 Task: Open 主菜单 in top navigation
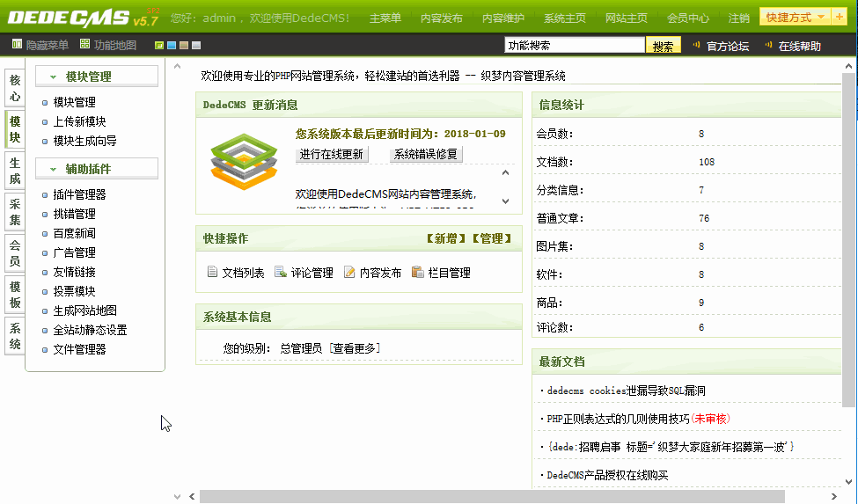(385, 18)
